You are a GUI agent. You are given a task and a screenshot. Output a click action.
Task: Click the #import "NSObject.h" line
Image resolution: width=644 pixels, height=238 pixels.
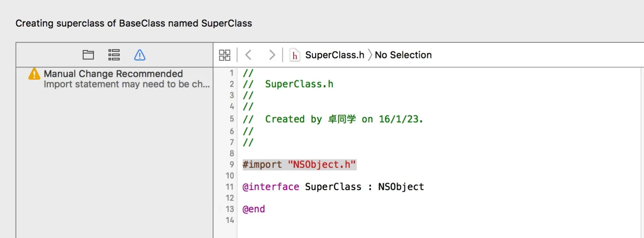pyautogui.click(x=300, y=164)
